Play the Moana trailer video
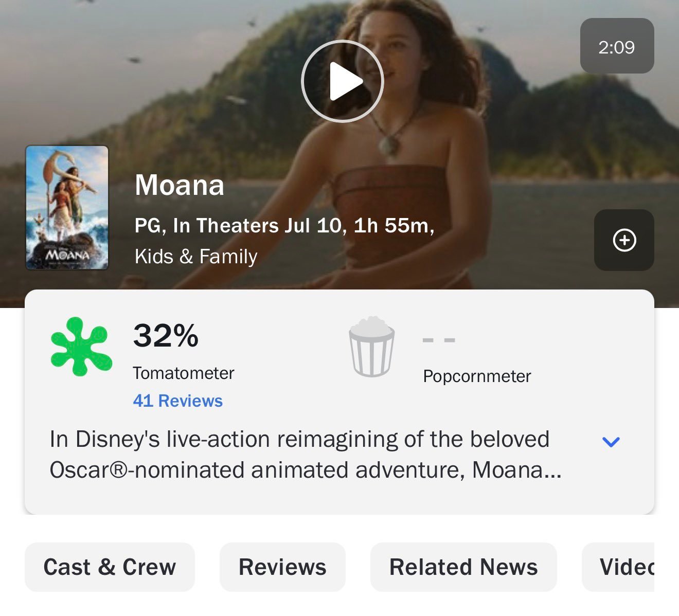 pyautogui.click(x=342, y=81)
